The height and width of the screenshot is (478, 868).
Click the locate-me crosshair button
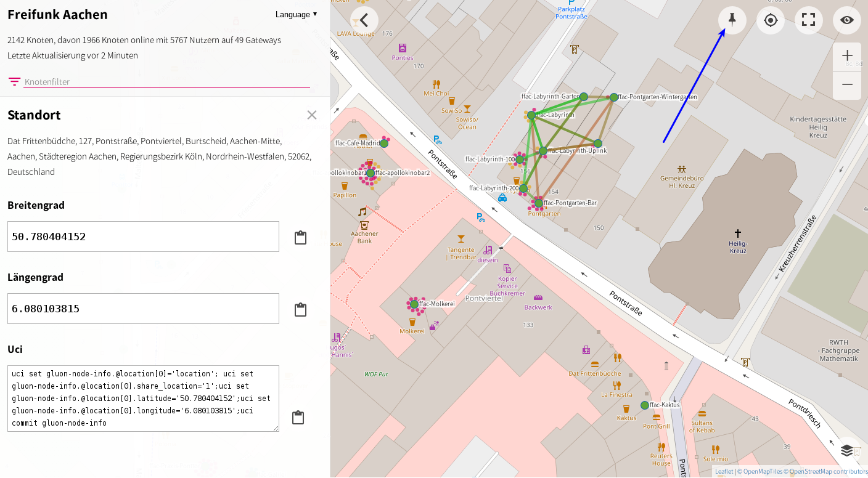coord(770,20)
